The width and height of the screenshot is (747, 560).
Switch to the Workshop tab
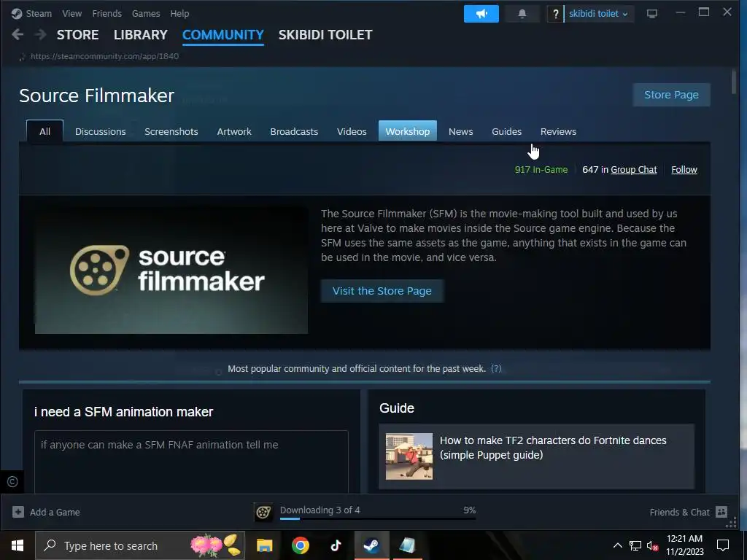pos(407,131)
